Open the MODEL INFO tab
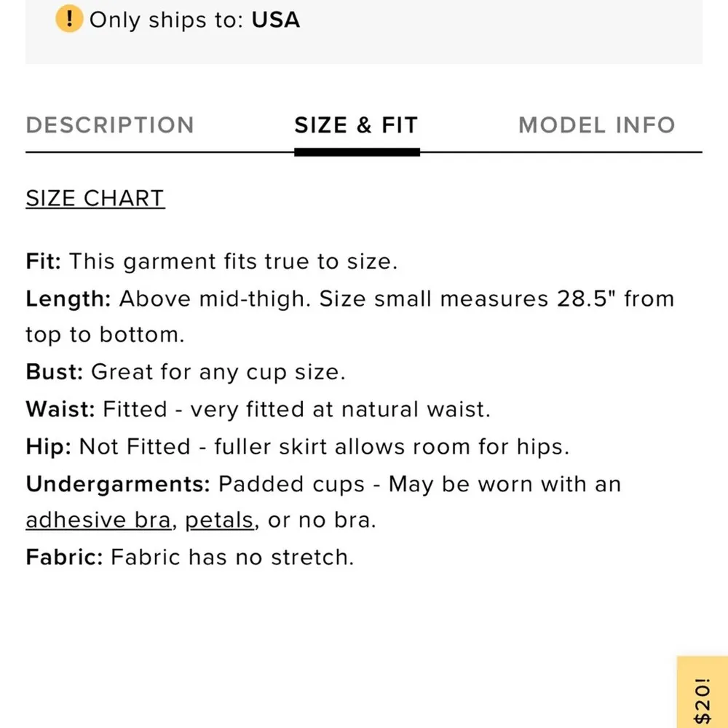 (596, 125)
